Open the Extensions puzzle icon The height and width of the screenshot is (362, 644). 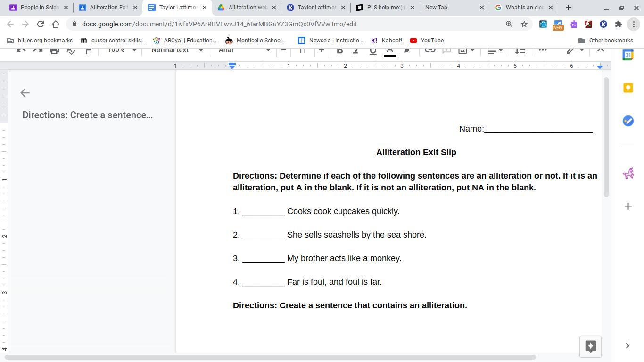click(619, 24)
